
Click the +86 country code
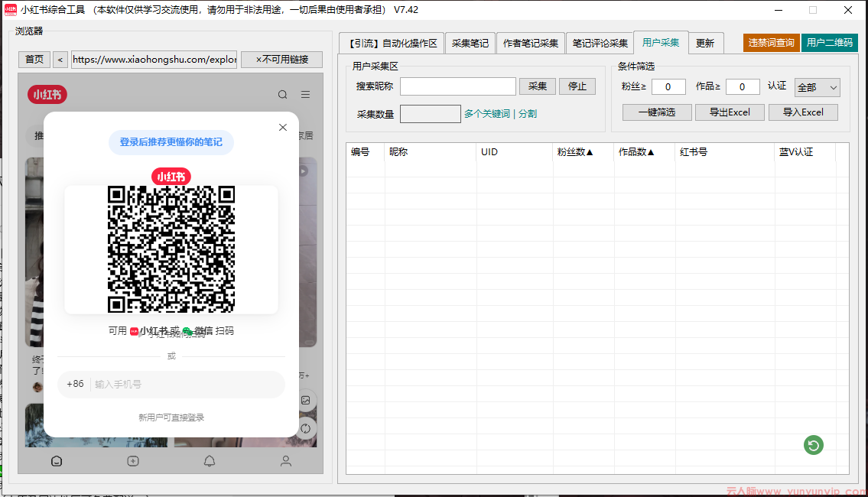[75, 384]
